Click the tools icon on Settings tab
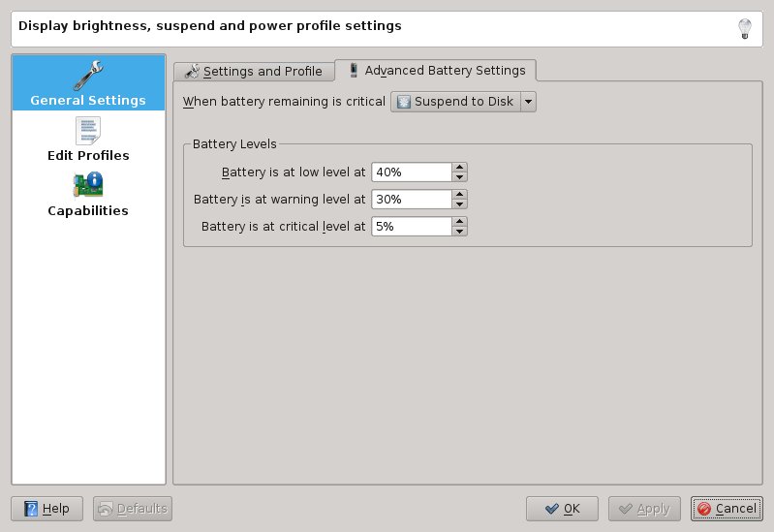This screenshot has width=774, height=532. pyautogui.click(x=192, y=71)
